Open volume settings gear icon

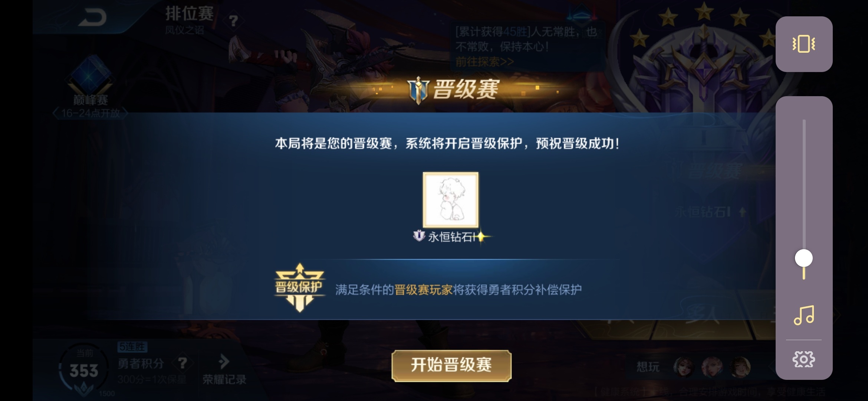pos(803,359)
